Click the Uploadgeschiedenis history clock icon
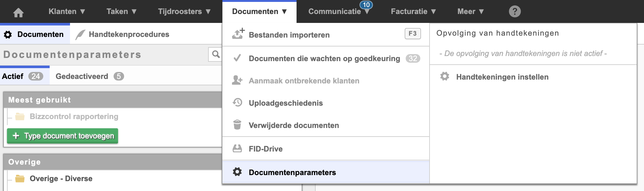Image resolution: width=644 pixels, height=191 pixels. point(237,103)
